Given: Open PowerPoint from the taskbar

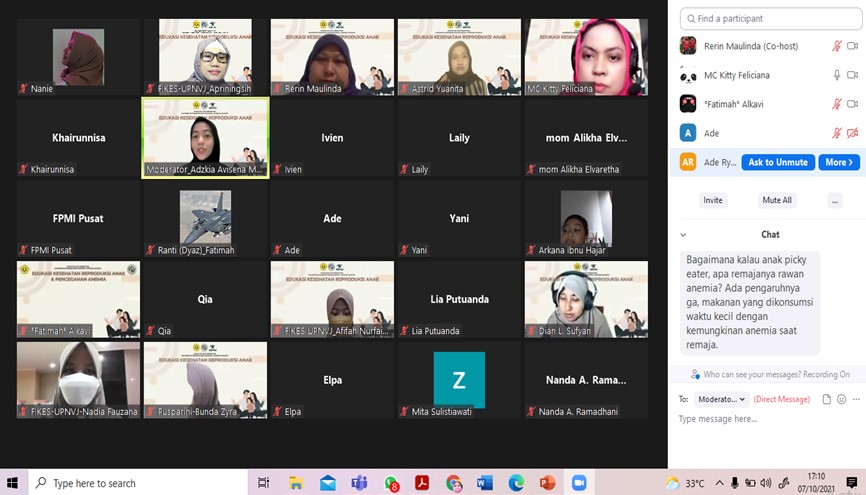Looking at the screenshot, I should (x=547, y=483).
